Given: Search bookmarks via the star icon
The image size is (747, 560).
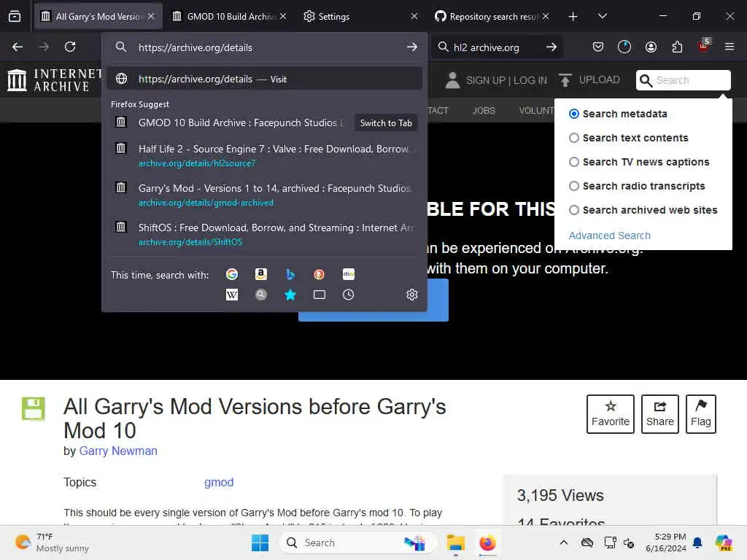Looking at the screenshot, I should [290, 295].
